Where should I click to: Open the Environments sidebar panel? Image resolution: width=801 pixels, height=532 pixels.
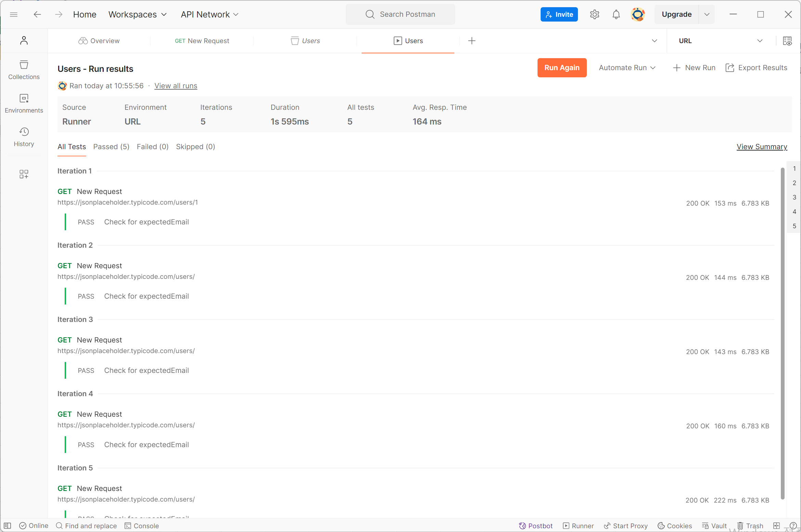tap(24, 103)
